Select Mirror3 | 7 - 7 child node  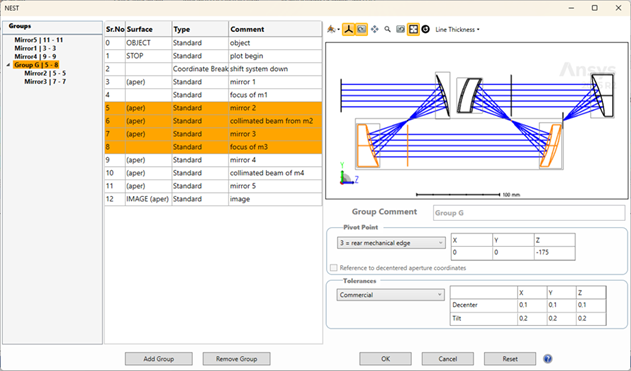[45, 82]
